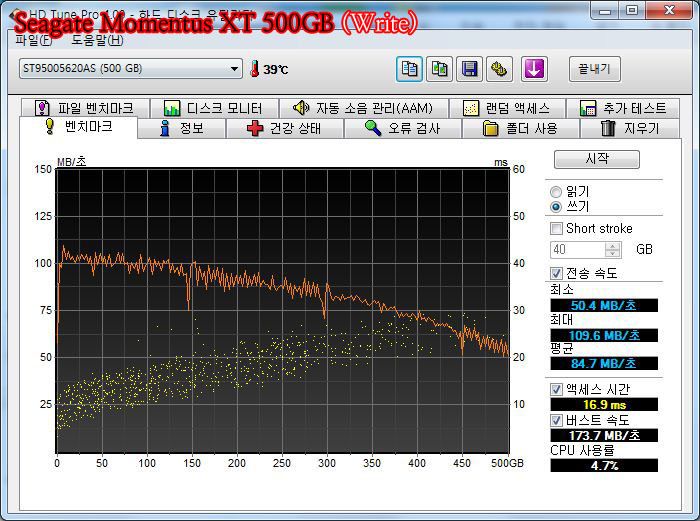Viewport: 700px width, 521px height.
Task: Click the extra tests tab icon
Action: pos(588,108)
